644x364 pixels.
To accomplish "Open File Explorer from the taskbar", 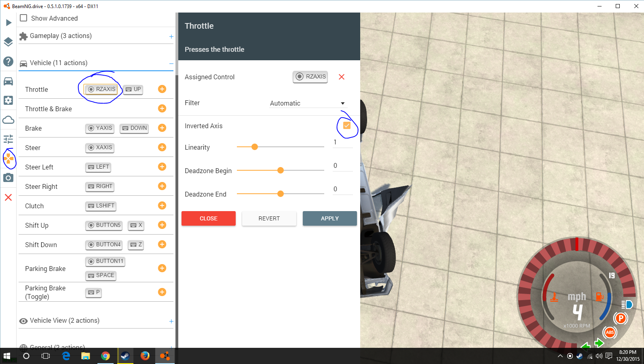I will point(86,356).
